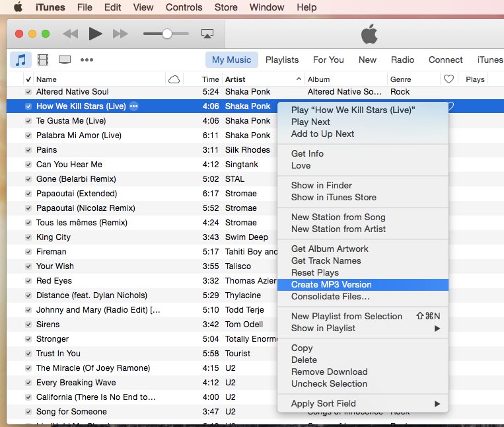This screenshot has width=504, height=427.
Task: Start playback with the Play button
Action: tap(95, 34)
